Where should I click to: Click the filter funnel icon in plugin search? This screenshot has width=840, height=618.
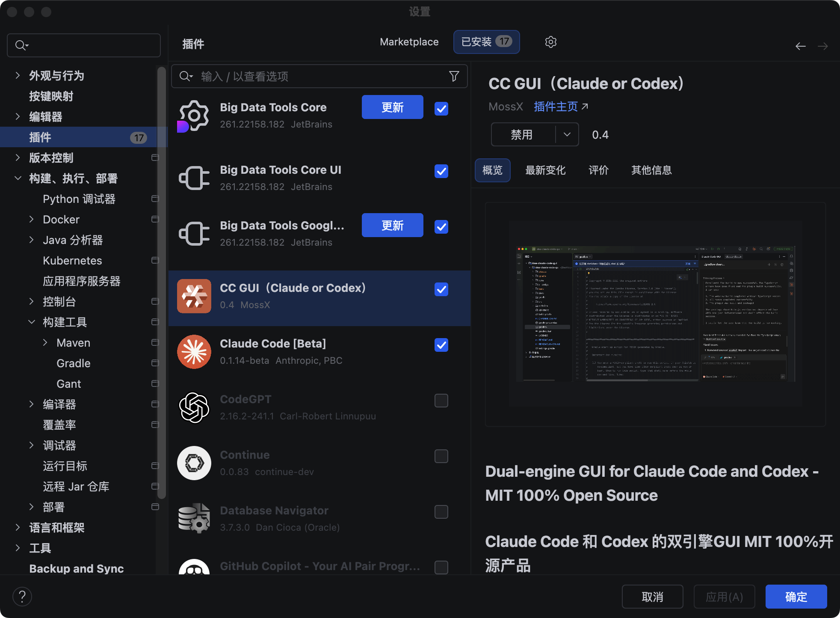pos(454,76)
